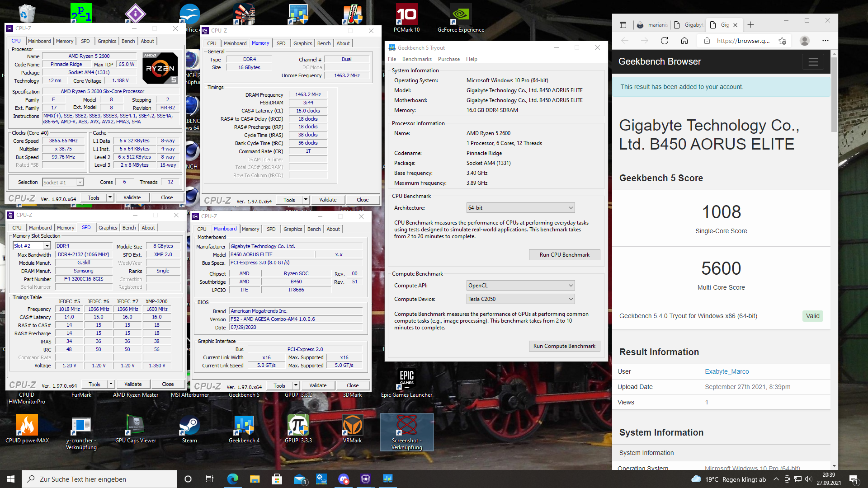Show hidden system tray icons chevron

[776, 479]
